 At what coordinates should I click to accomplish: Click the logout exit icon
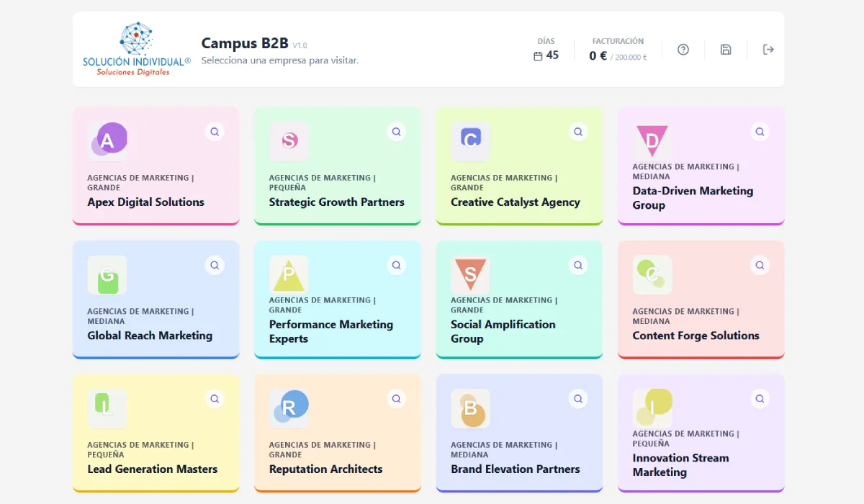pyautogui.click(x=768, y=50)
